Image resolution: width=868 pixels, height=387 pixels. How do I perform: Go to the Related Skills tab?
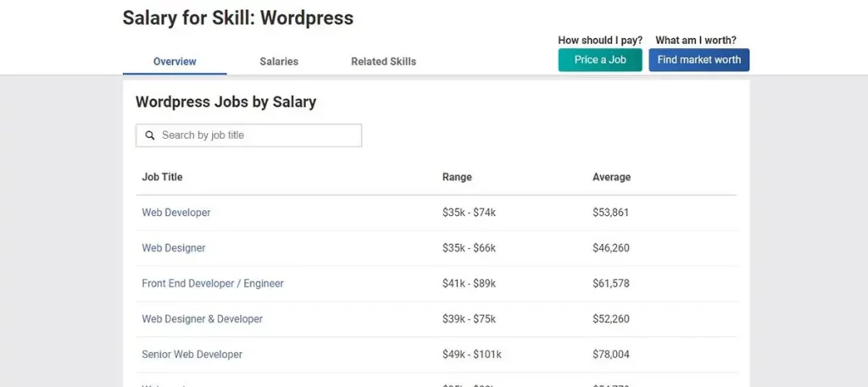pyautogui.click(x=383, y=62)
